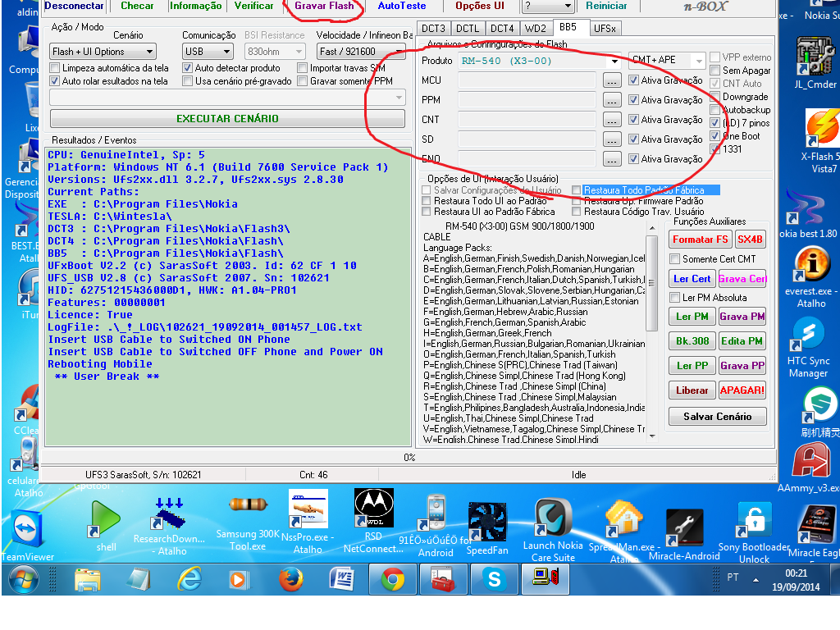Screen dimensions: 840x630
Task: Open RSD NetConnect desktop icon
Action: (x=373, y=521)
